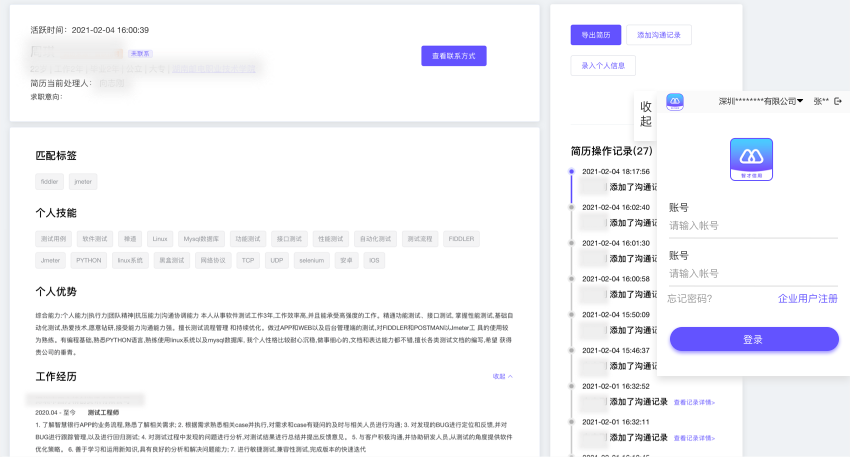Select the fiddler matching tag
The height and width of the screenshot is (457, 850).
tap(49, 182)
